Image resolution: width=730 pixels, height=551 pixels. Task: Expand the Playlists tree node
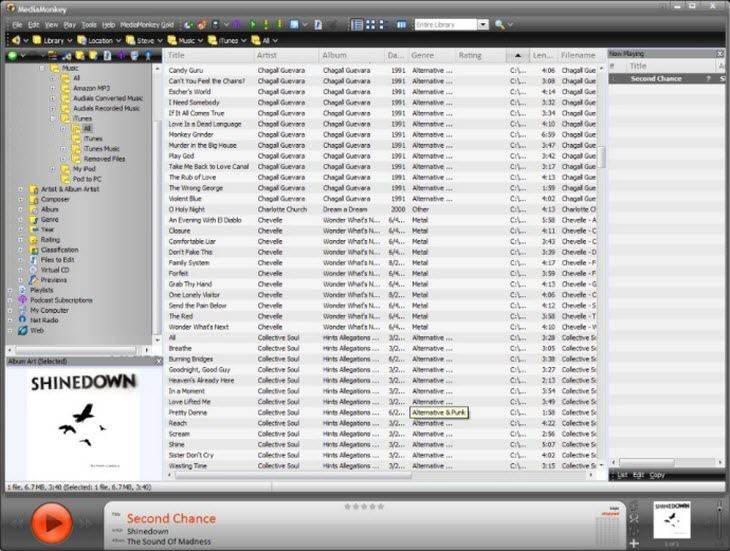pyautogui.click(x=10, y=290)
